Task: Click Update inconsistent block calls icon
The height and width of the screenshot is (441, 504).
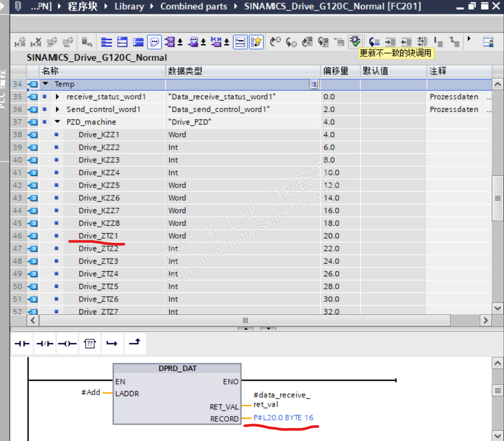Action: pos(355,42)
